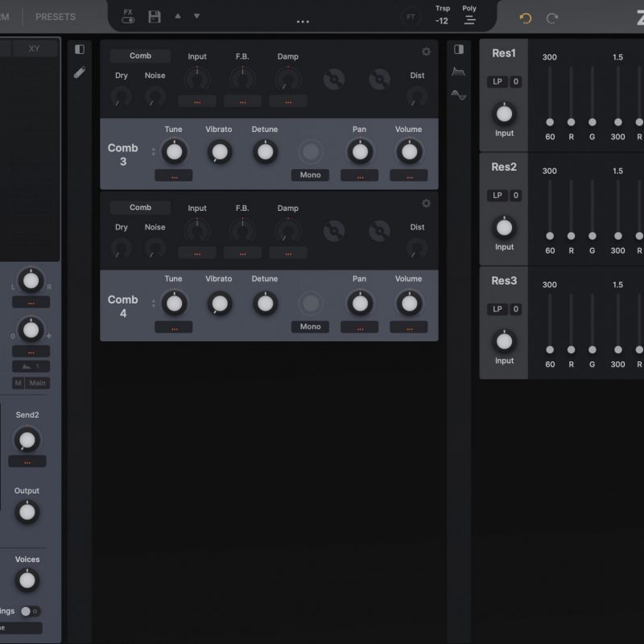The image size is (644, 644).
Task: Open the PRESETS tab
Action: point(56,17)
